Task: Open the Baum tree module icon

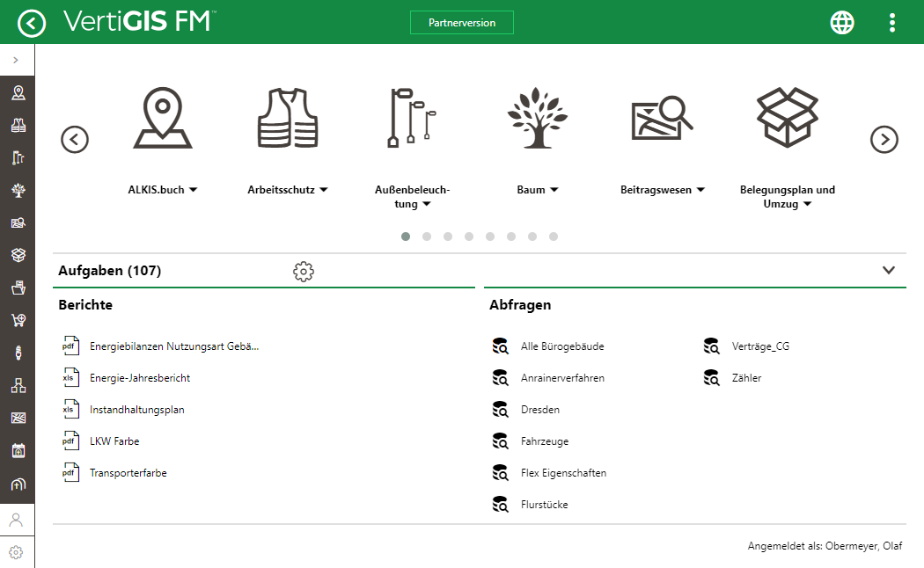Action: point(538,119)
